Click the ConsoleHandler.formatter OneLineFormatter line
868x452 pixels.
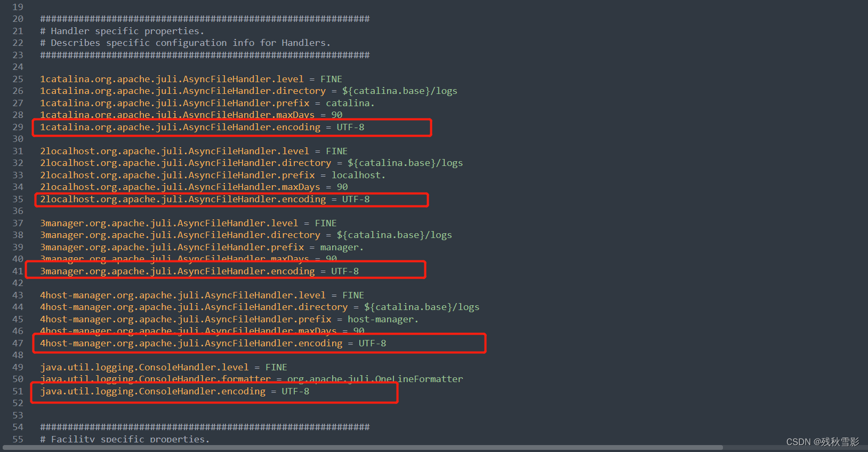coord(252,379)
